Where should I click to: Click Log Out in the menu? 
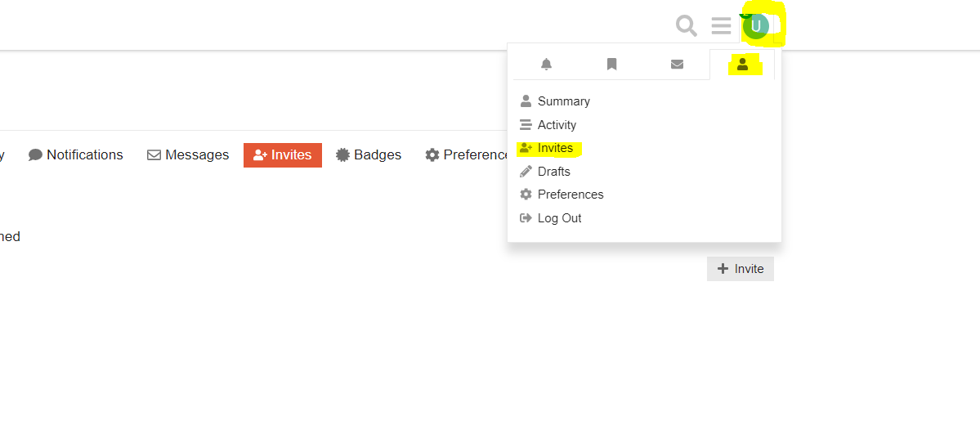[x=559, y=218]
